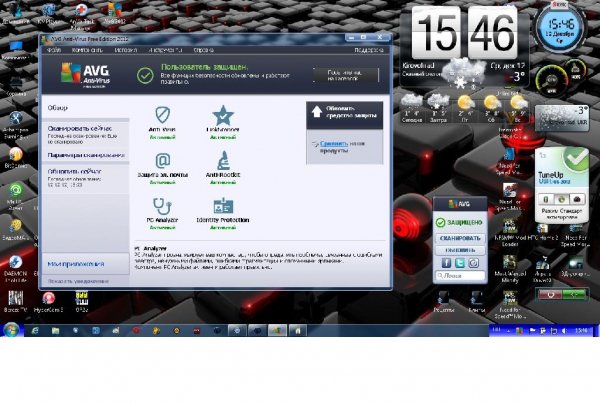Viewport: 600px width, 405px height.
Task: Click the AVG gadget search field
Action: coord(460,276)
